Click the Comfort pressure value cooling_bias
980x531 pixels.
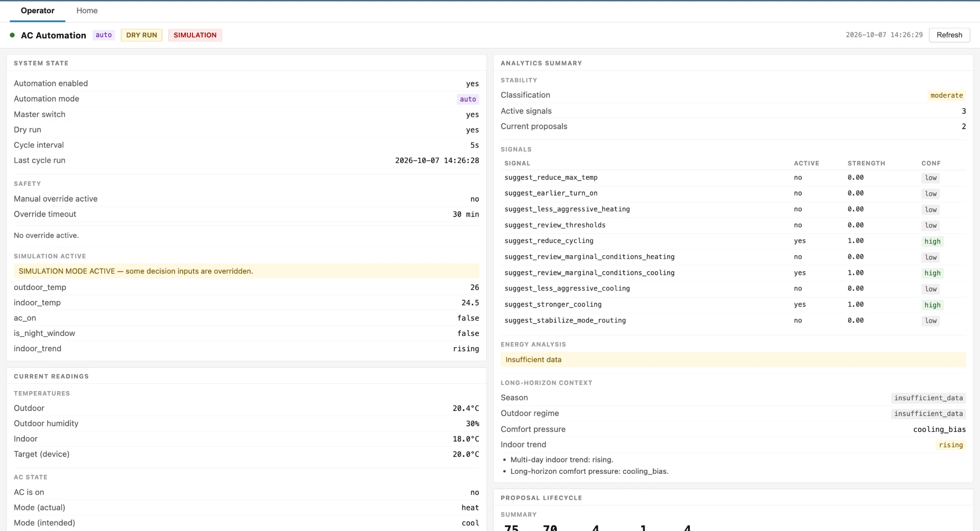click(939, 429)
